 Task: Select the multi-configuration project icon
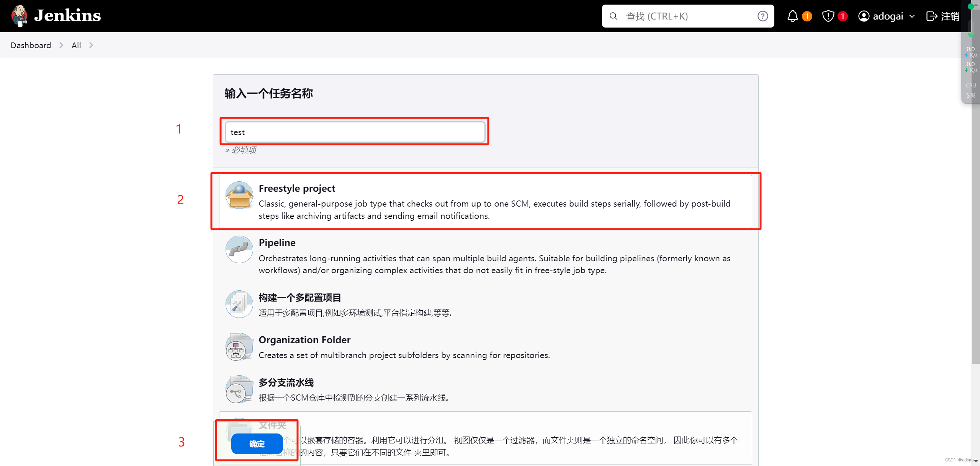coord(239,304)
